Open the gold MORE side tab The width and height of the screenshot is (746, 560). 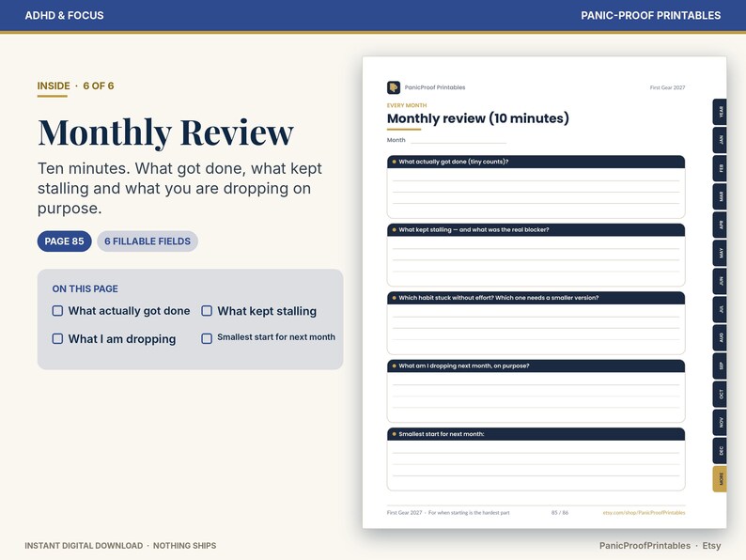point(720,479)
